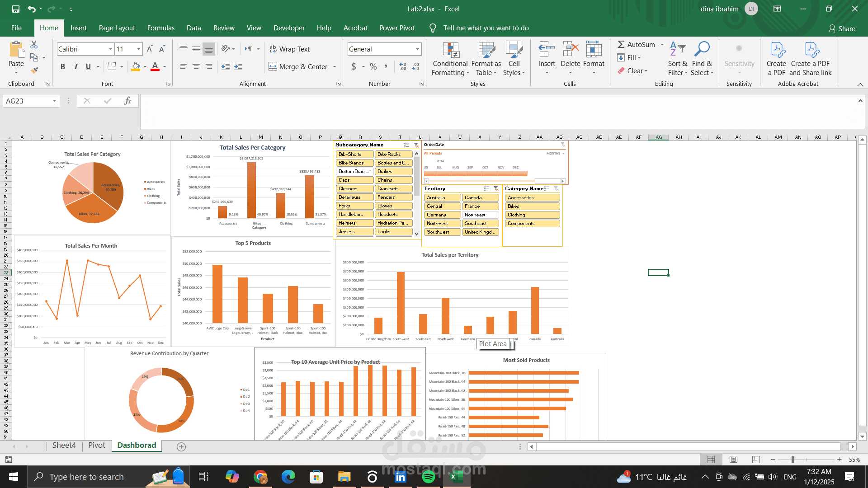
Task: Decrease font size with small A icon
Action: pos(162,49)
